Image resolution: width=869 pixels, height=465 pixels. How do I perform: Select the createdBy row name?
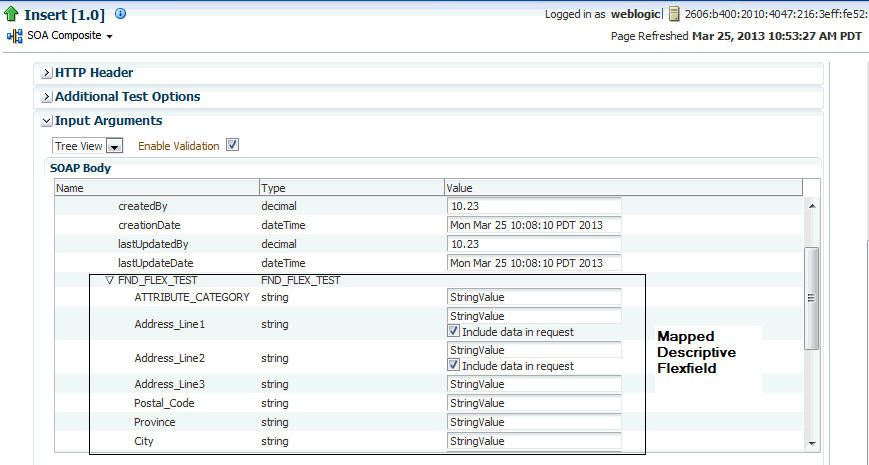click(x=143, y=206)
